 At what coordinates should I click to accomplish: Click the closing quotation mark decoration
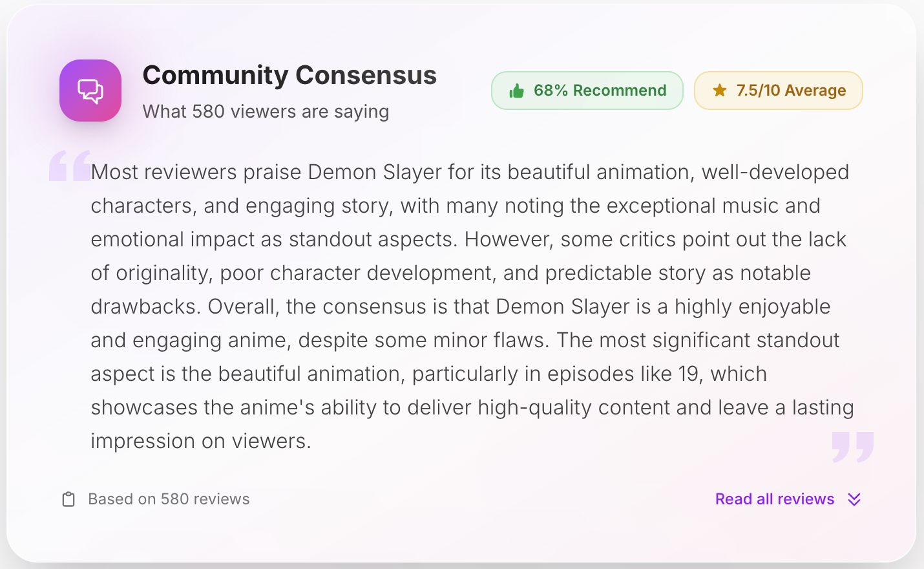pyautogui.click(x=852, y=447)
